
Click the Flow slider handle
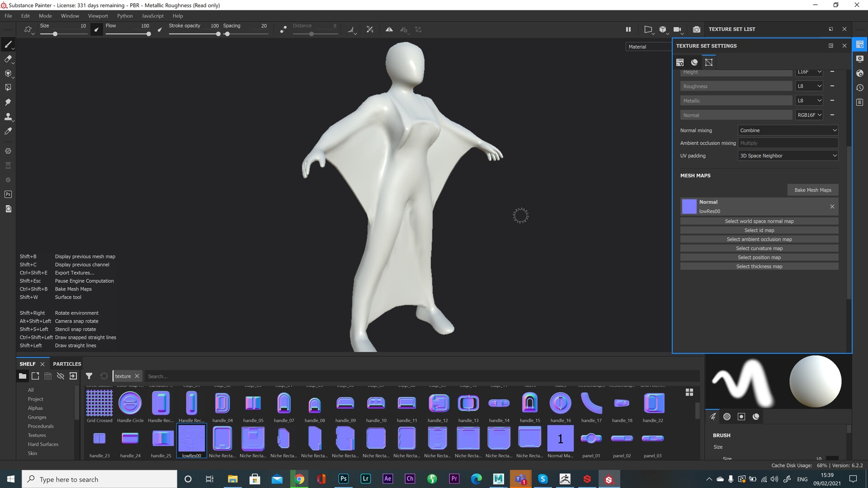pos(148,34)
